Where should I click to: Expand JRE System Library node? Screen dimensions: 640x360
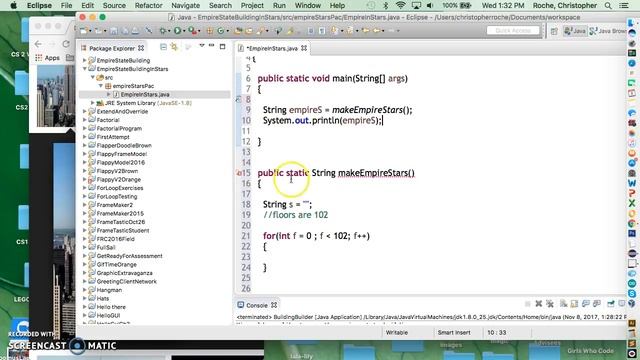[93, 103]
